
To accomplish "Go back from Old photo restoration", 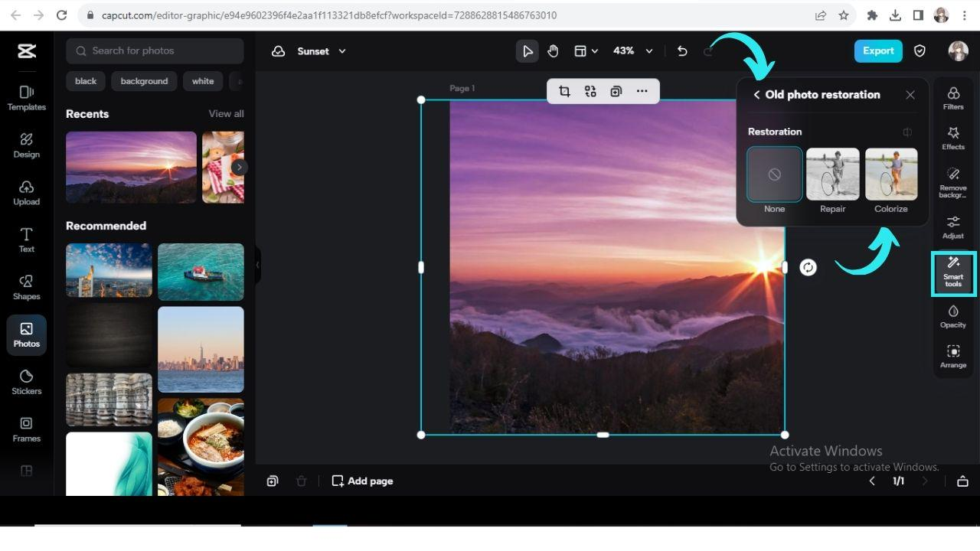I will tap(756, 95).
